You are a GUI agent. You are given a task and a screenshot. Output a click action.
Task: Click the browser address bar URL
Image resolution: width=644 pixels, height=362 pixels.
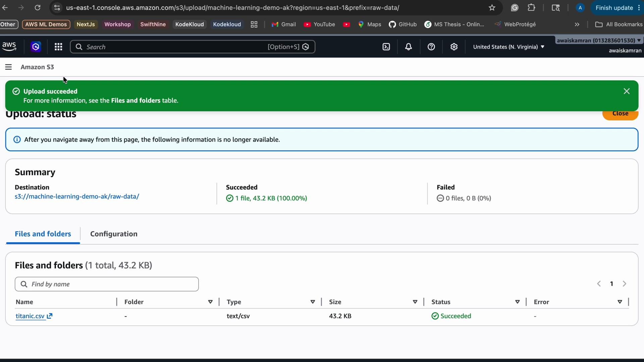(232, 8)
